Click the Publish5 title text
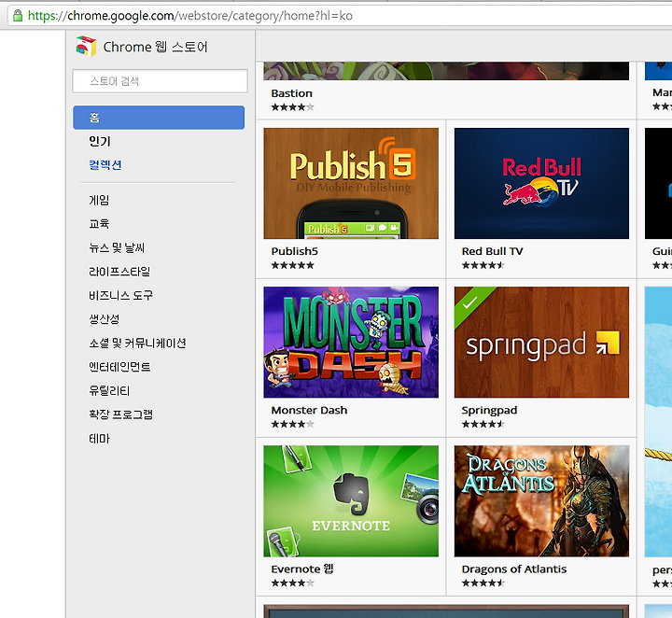 [x=294, y=251]
